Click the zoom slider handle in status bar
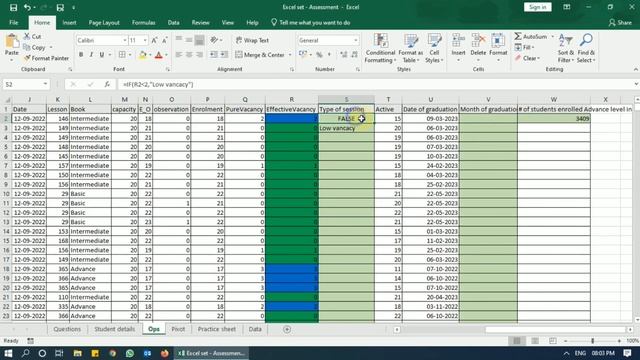Image resolution: width=640 pixels, height=360 pixels. click(x=592, y=341)
